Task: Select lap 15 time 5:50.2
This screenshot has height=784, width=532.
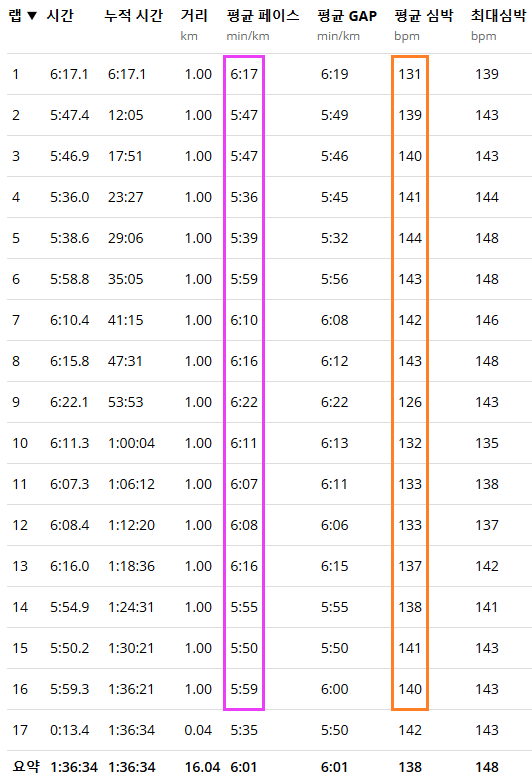Action: click(70, 648)
